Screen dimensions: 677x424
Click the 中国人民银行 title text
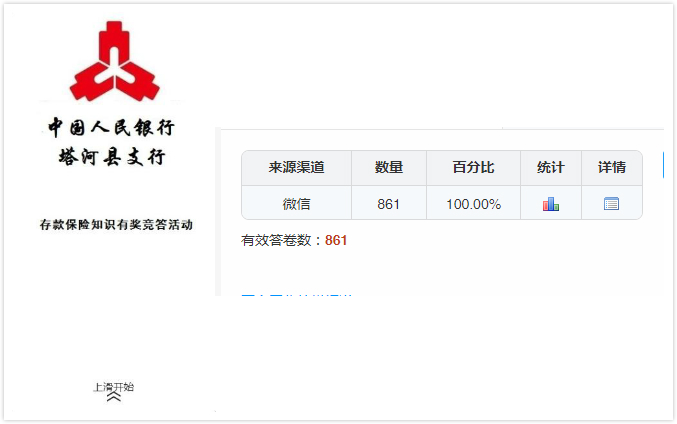[x=111, y=128]
